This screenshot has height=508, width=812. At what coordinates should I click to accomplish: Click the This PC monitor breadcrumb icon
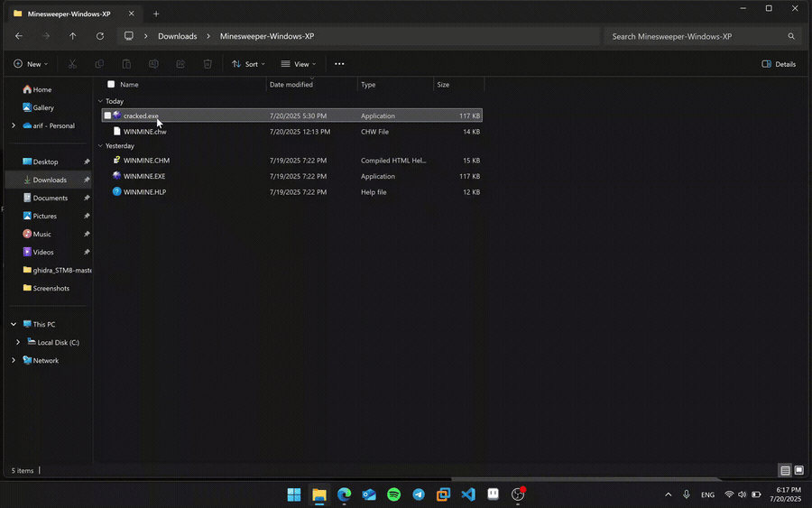(128, 36)
